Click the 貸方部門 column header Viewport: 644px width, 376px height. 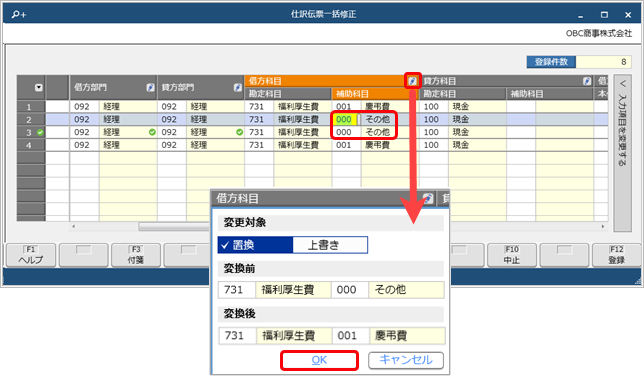coord(201,87)
